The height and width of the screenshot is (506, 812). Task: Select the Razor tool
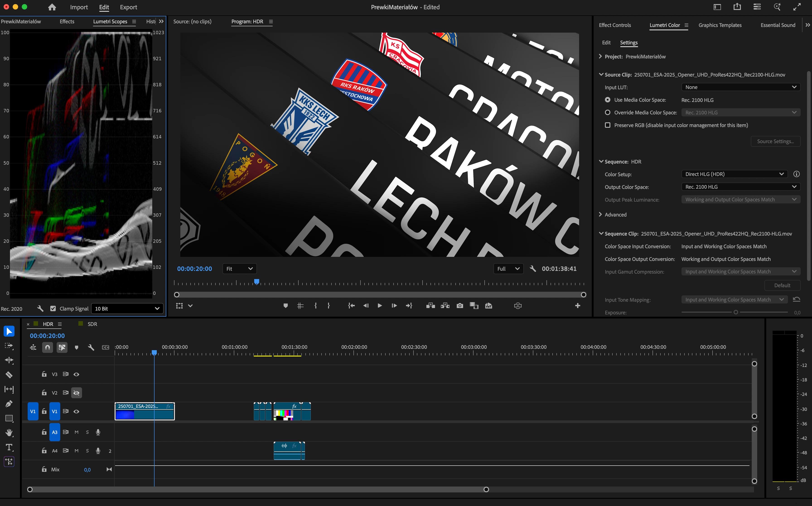pos(9,375)
